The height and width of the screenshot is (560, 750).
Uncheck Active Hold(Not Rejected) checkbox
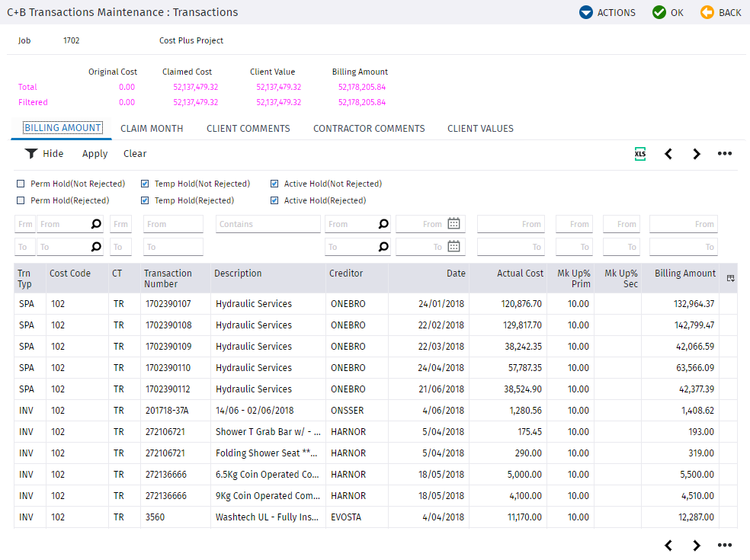click(x=274, y=184)
